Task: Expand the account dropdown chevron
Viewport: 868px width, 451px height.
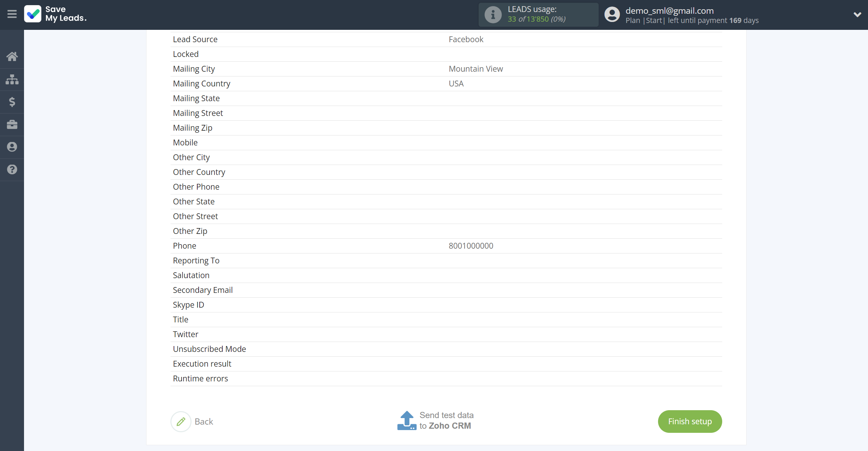Action: click(857, 14)
